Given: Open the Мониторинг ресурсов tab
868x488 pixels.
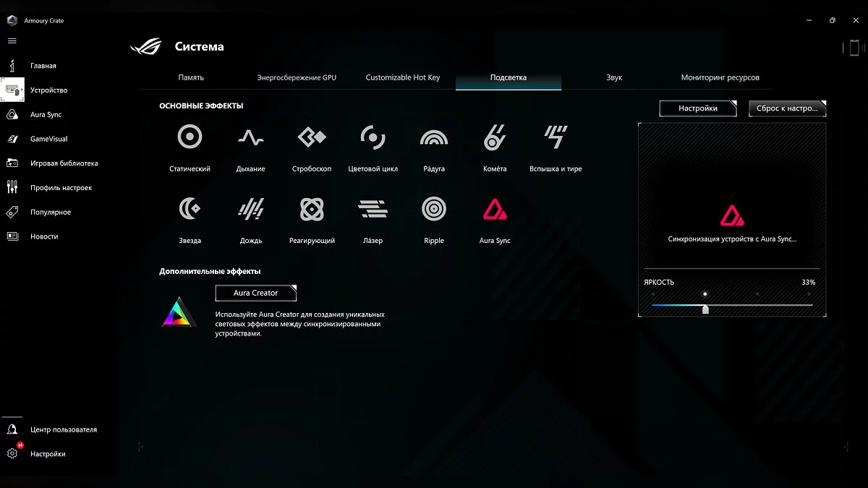Looking at the screenshot, I should click(x=720, y=77).
